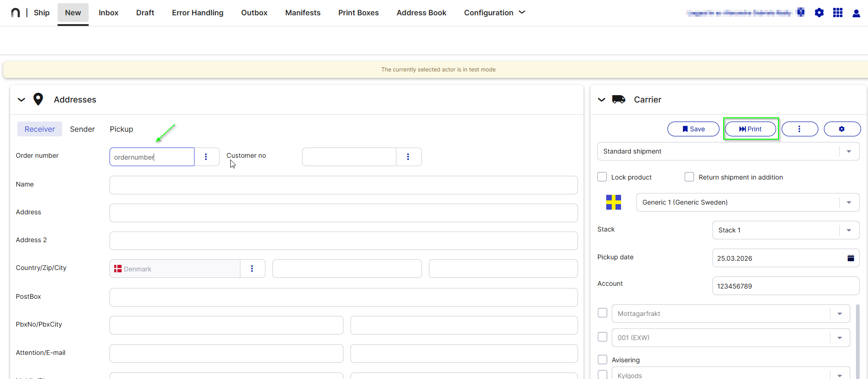Open the Generic 1 (Generic Sweden) dropdown

point(748,202)
